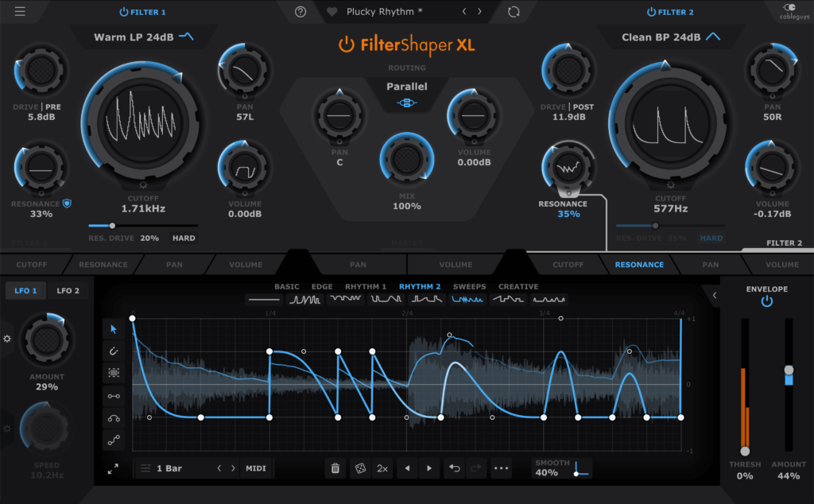Open the help question mark icon
The height and width of the screenshot is (504, 814).
(300, 12)
